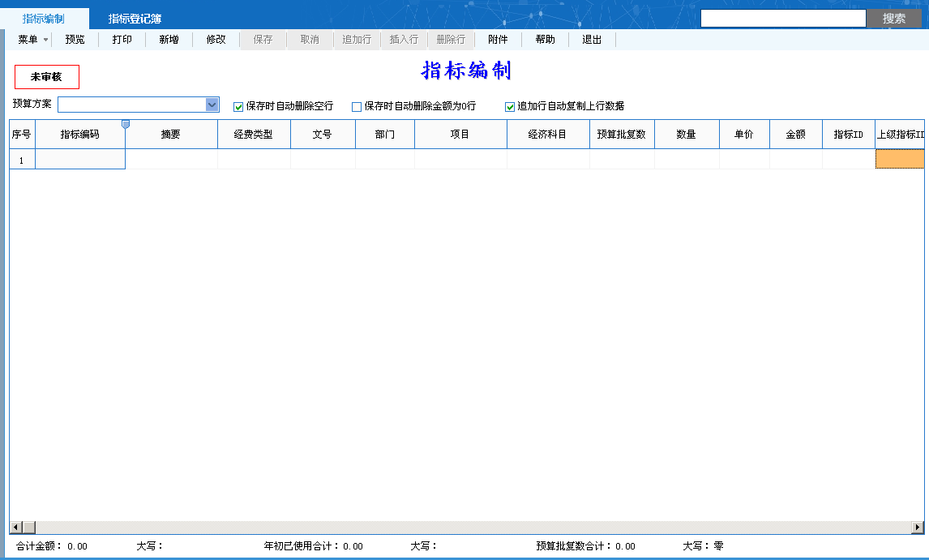Open the 菜单 dropdown menu
929x560 pixels.
tap(32, 40)
